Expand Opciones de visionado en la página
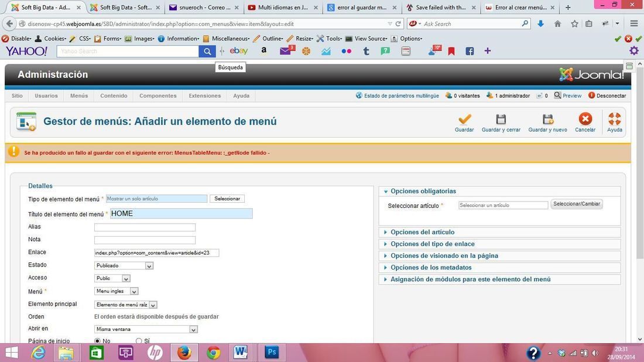Screen dimensions: 644x362 click(x=444, y=255)
